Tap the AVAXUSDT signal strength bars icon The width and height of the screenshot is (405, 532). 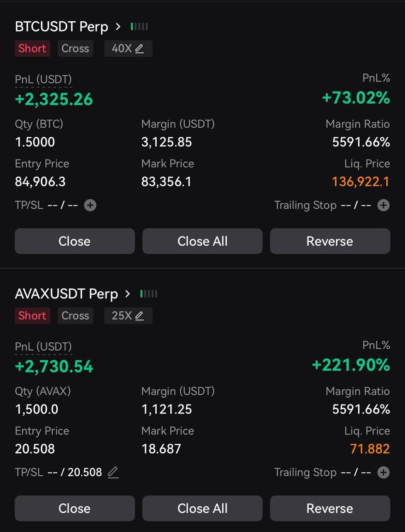tap(149, 294)
